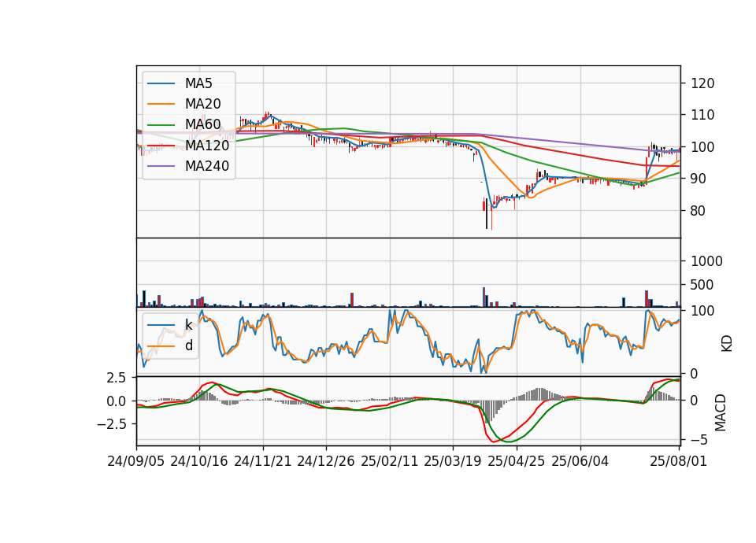The image size is (756, 543).
Task: Click the 25/02/11 date label
Action: 390,461
